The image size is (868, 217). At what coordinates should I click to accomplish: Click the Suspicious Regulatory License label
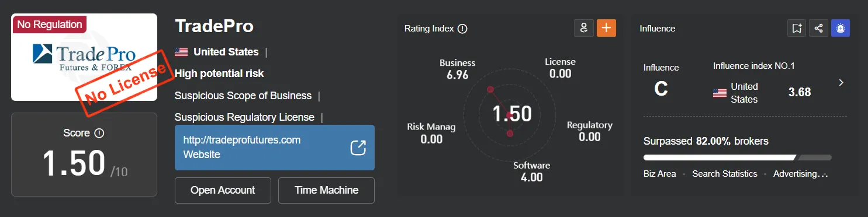(244, 117)
